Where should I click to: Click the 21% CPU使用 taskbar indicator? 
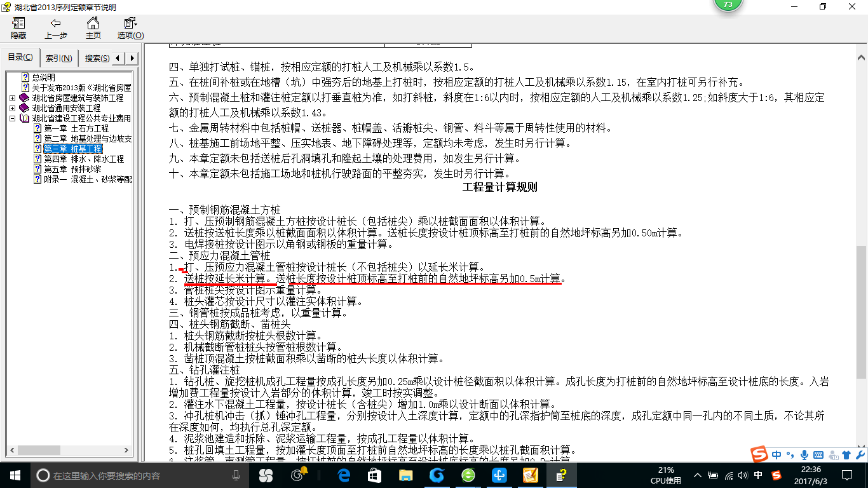click(666, 475)
